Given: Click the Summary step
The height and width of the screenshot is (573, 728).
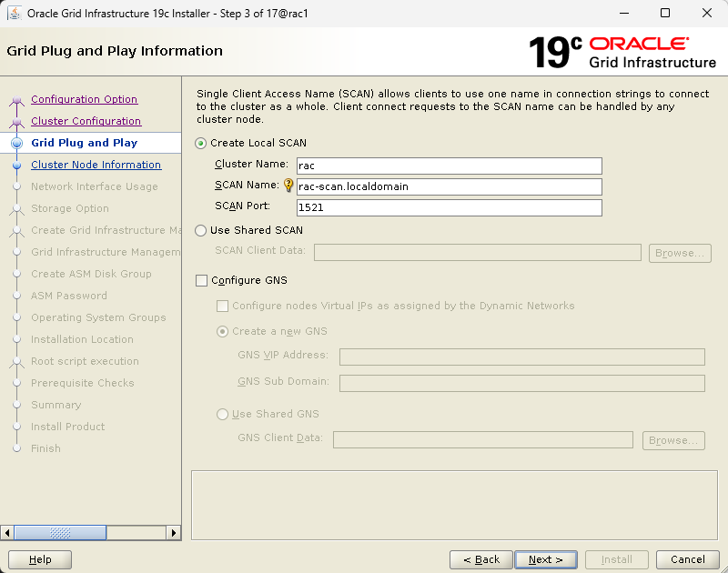Looking at the screenshot, I should (x=56, y=405).
